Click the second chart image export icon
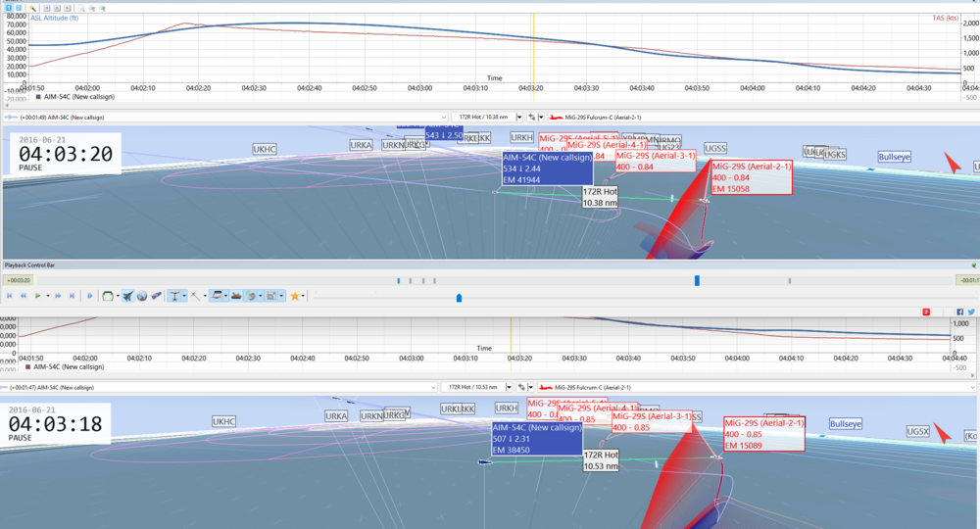This screenshot has width=980, height=529. (x=57, y=8)
